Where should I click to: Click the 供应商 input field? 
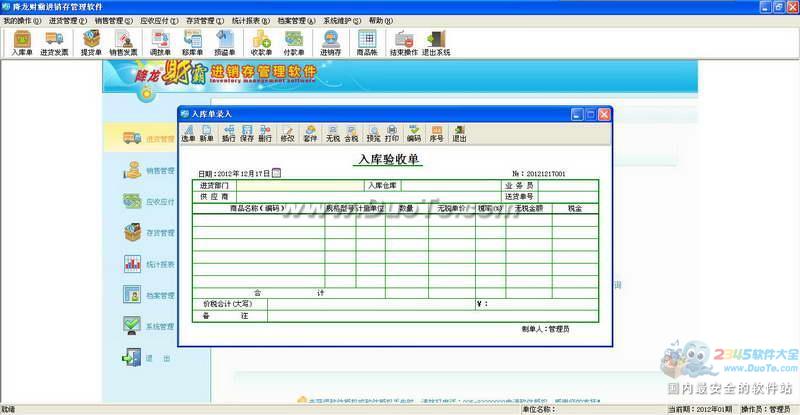pyautogui.click(x=368, y=197)
